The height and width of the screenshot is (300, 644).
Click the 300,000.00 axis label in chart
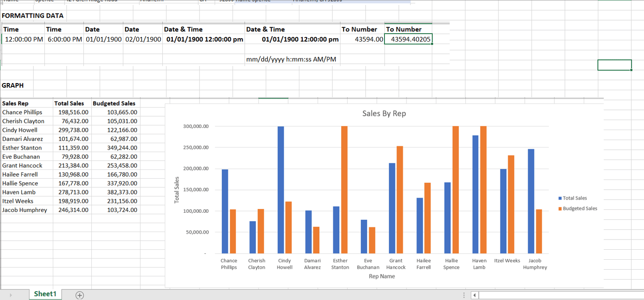pyautogui.click(x=196, y=126)
